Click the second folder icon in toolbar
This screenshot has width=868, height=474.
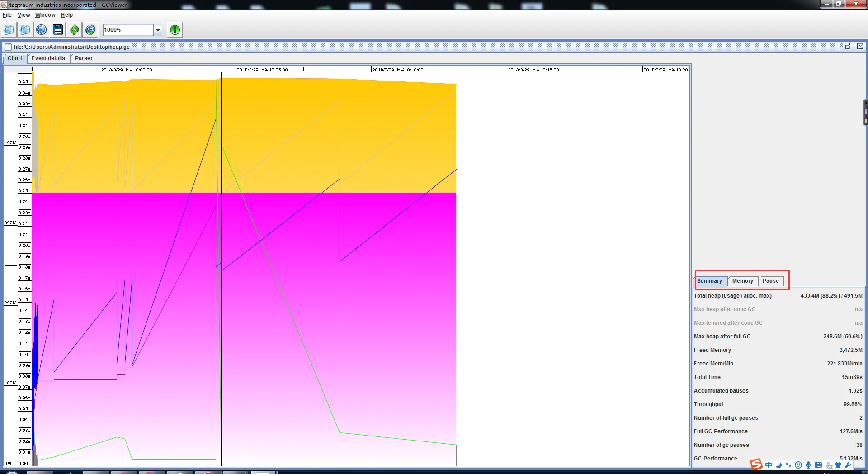(25, 30)
